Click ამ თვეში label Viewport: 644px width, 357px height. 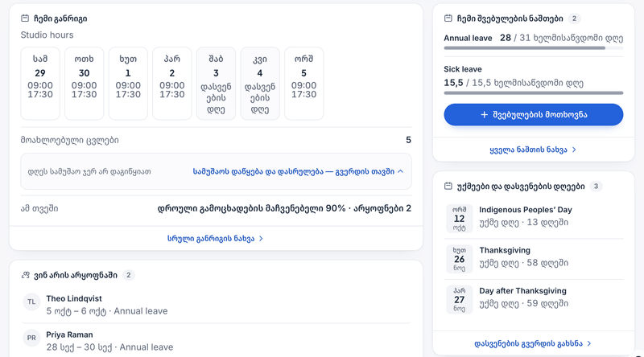click(x=39, y=208)
